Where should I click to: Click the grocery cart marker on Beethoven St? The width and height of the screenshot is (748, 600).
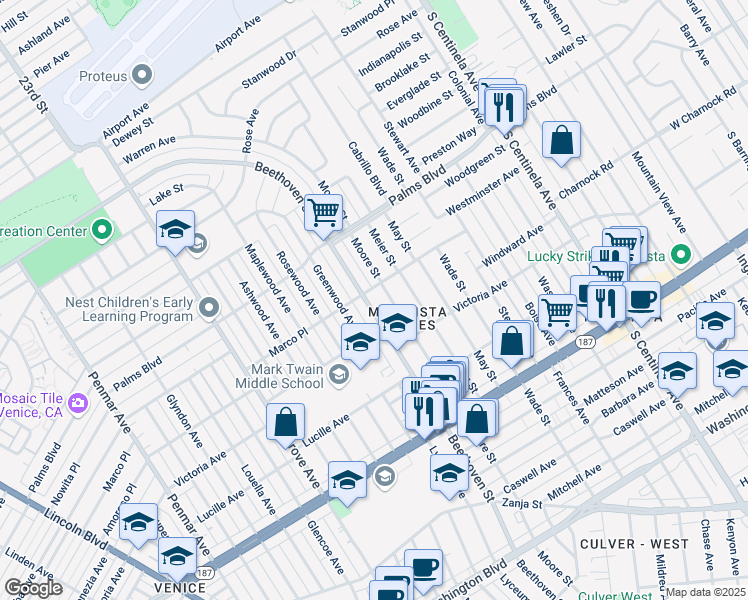coord(323,213)
